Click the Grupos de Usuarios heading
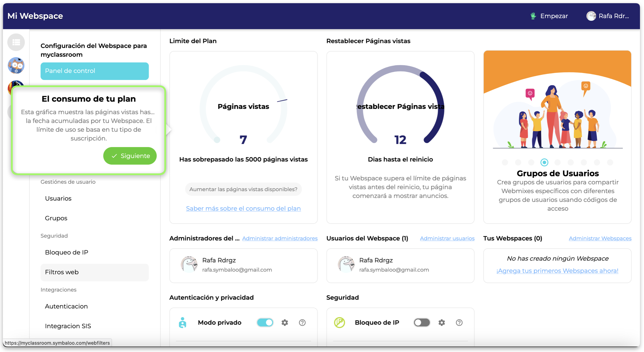Viewport: 644px width, 352px height. click(557, 173)
